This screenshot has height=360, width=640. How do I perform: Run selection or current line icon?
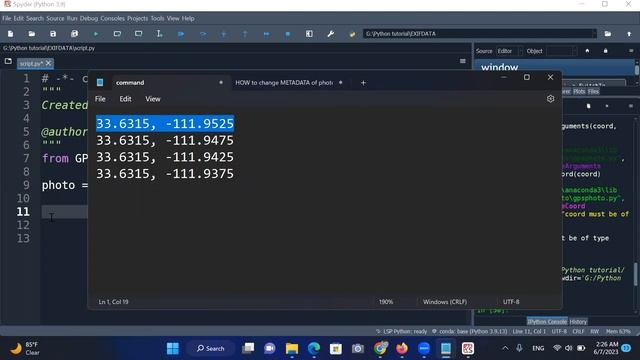coord(160,34)
